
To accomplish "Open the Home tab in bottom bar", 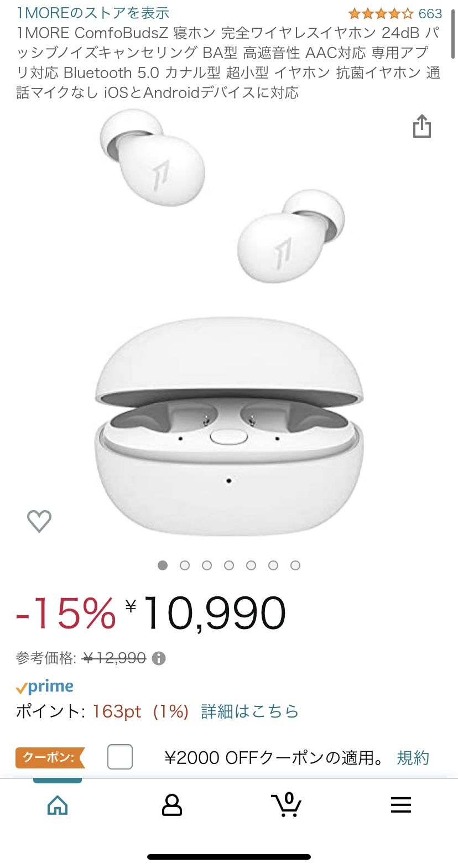I will [x=58, y=805].
